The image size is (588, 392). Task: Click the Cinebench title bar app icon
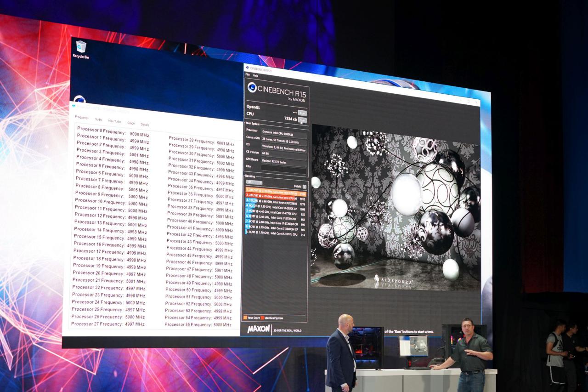click(247, 68)
